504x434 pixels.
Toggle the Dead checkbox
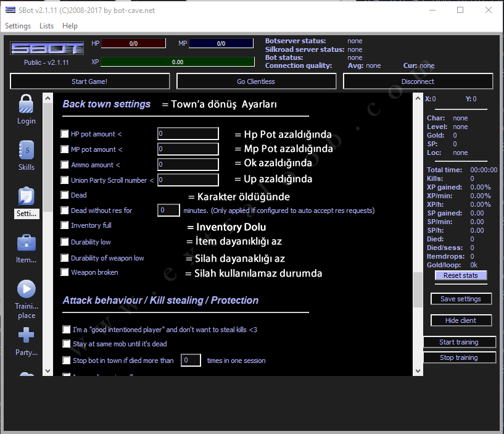[x=65, y=195]
